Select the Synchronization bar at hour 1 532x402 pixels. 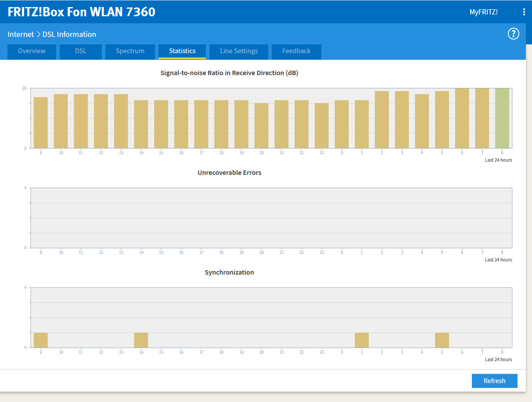point(362,340)
